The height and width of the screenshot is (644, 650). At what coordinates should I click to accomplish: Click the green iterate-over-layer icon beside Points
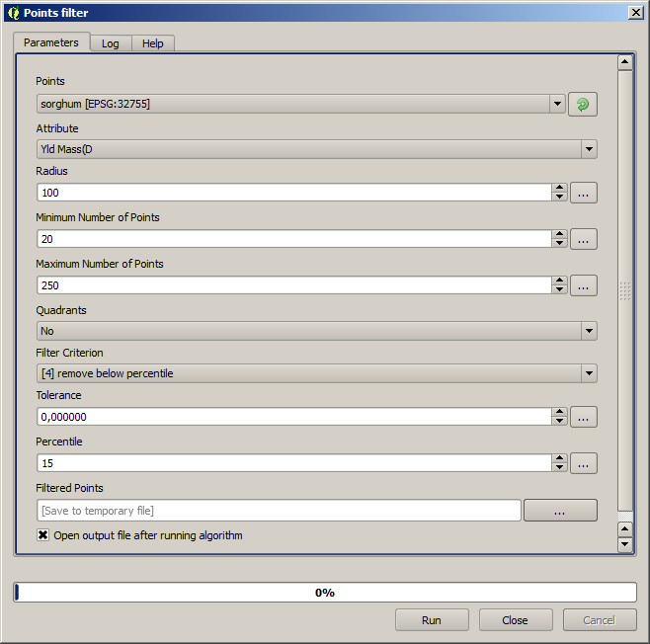click(x=582, y=104)
